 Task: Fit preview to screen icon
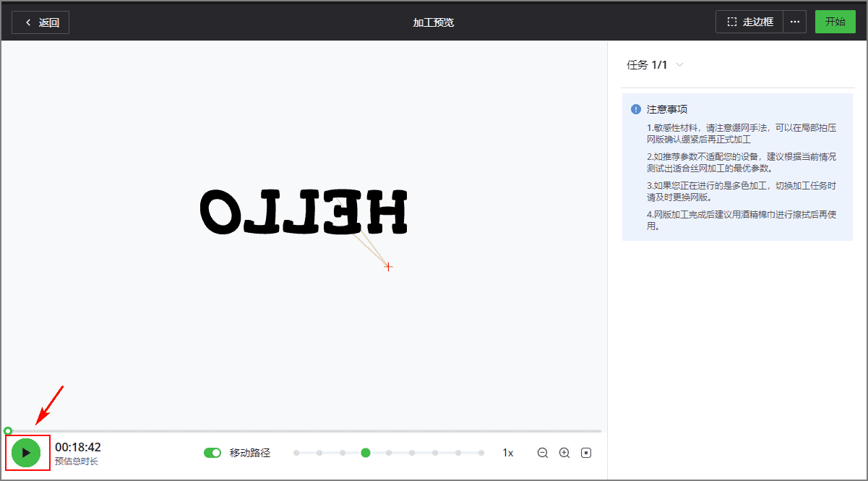pos(586,453)
